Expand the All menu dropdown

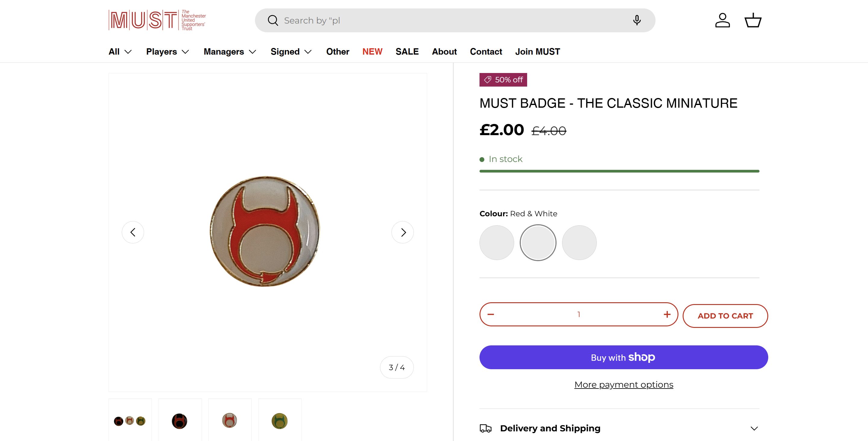(120, 52)
